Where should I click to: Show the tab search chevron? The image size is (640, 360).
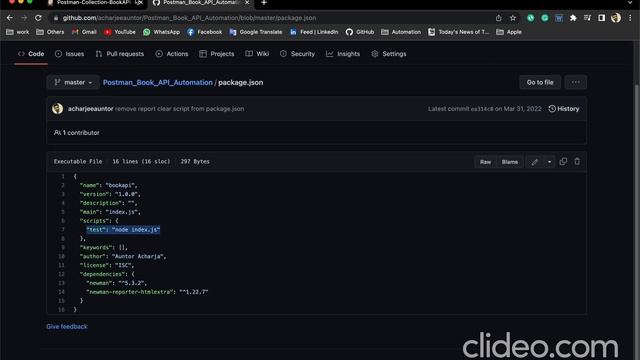630,3
